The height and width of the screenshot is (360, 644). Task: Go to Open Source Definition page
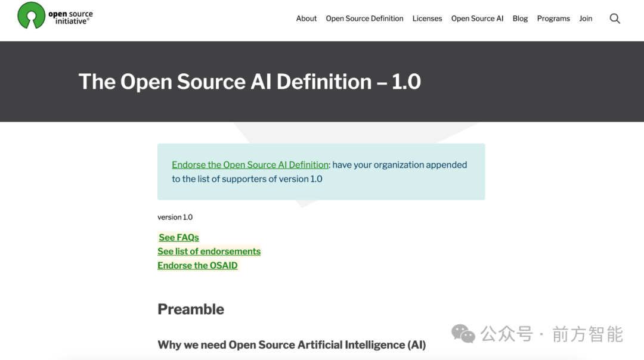coord(364,18)
